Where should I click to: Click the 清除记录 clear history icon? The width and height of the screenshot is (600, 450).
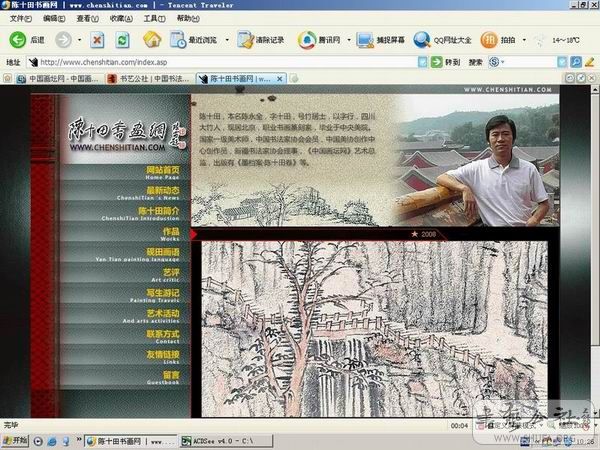[x=245, y=40]
